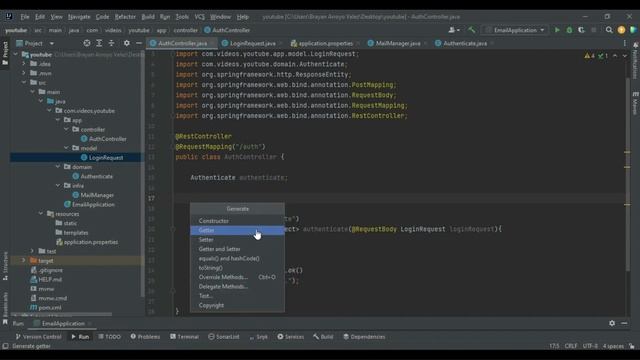Open editor tabs more options icon
The width and height of the screenshot is (640, 360).
tap(624, 43)
